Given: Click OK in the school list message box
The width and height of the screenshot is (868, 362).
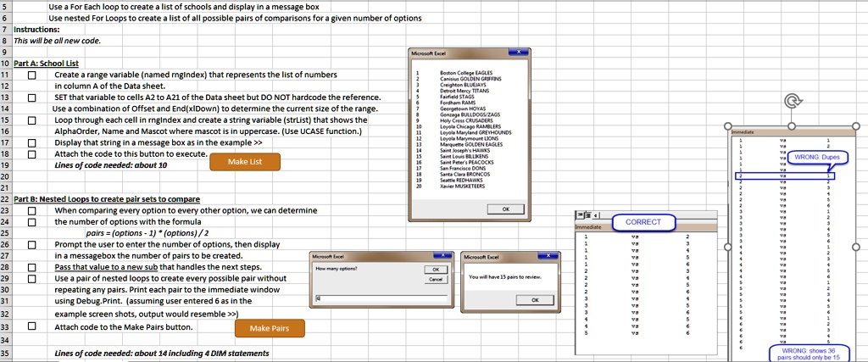Looking at the screenshot, I should click(506, 209).
